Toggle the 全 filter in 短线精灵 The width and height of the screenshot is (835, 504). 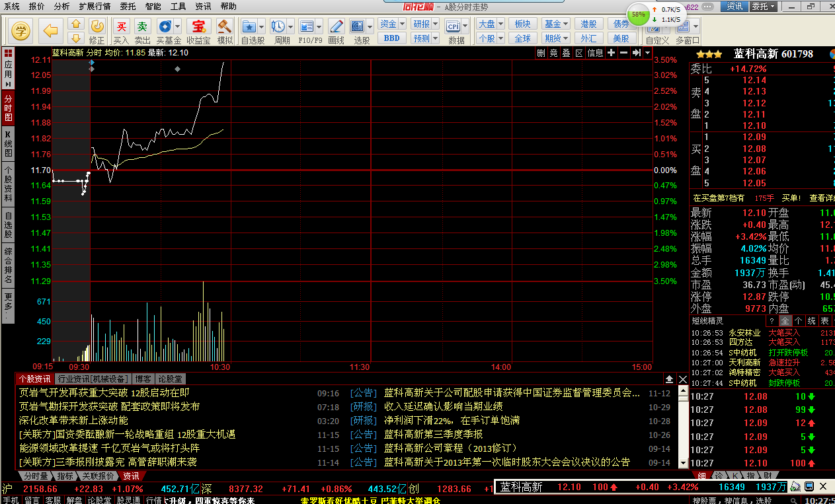[786, 321]
